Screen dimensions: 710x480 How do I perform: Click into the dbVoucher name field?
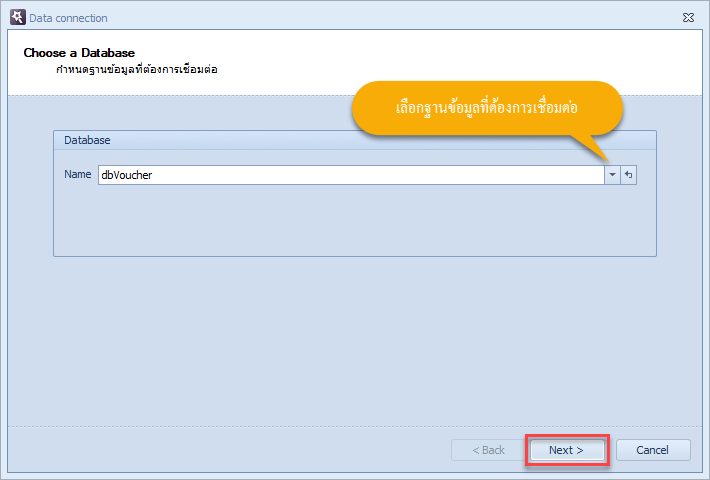[x=351, y=175]
